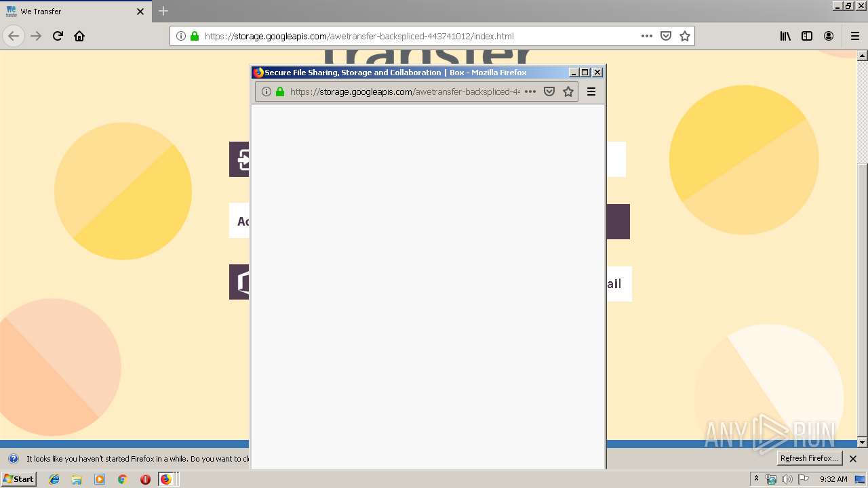
Task: Open Action Center flag icon
Action: coord(804,479)
